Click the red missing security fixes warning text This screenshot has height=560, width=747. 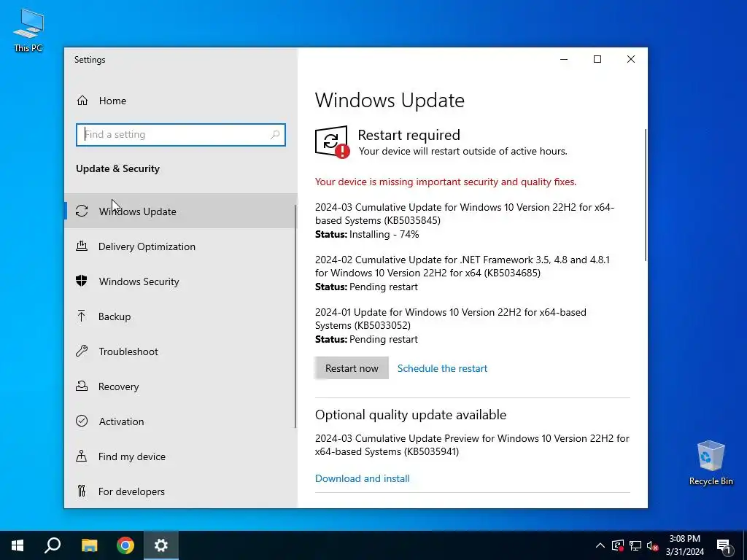click(446, 182)
